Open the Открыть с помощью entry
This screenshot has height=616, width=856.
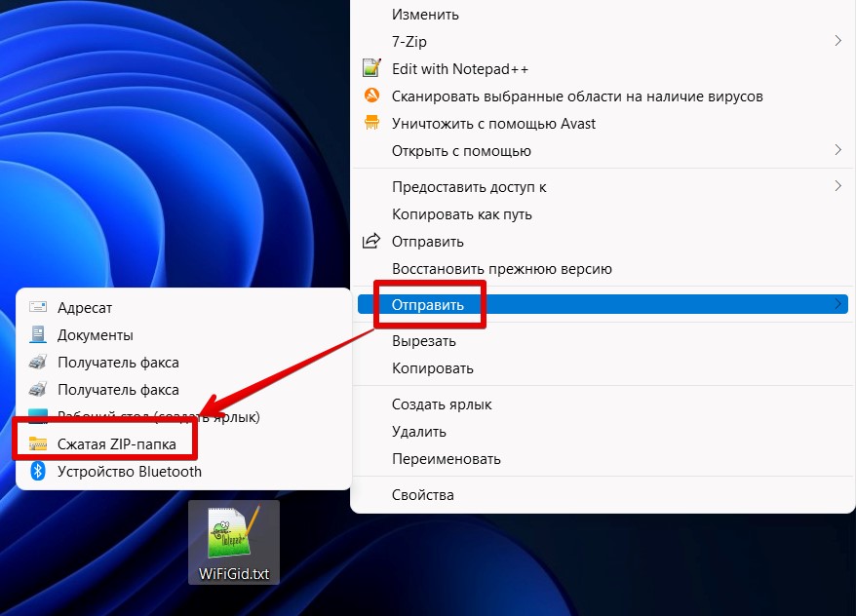point(603,151)
